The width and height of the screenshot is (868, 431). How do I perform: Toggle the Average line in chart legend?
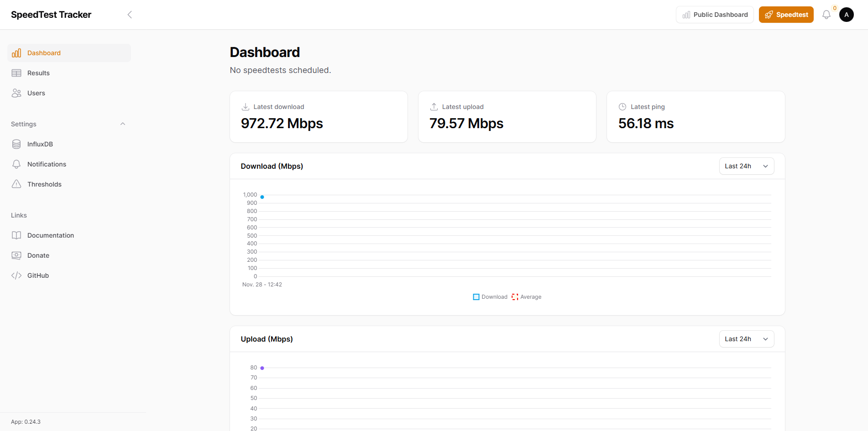tap(526, 296)
